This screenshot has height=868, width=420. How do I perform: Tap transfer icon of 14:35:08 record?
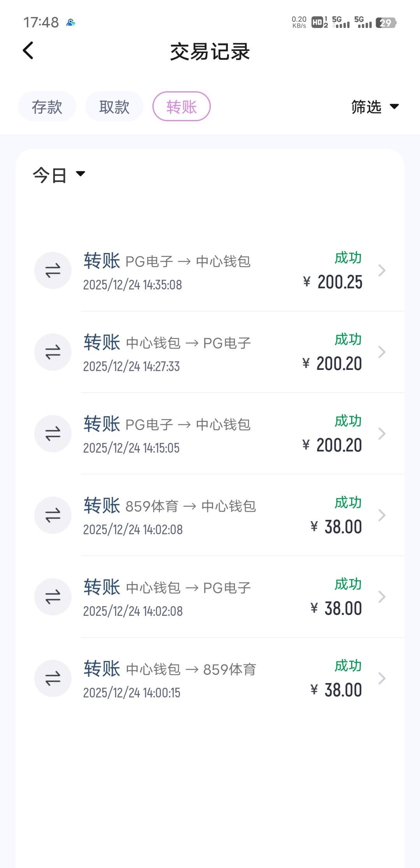coord(53,270)
